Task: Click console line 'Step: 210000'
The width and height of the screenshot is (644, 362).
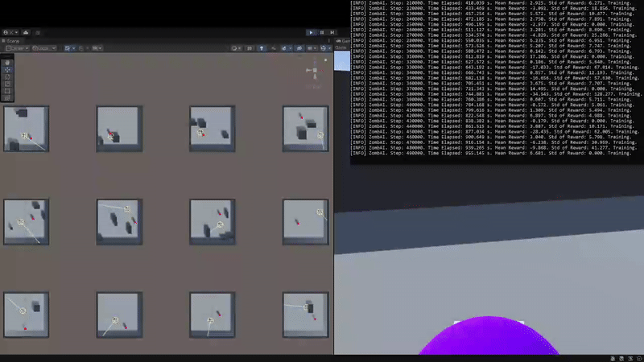Action: coord(491,3)
